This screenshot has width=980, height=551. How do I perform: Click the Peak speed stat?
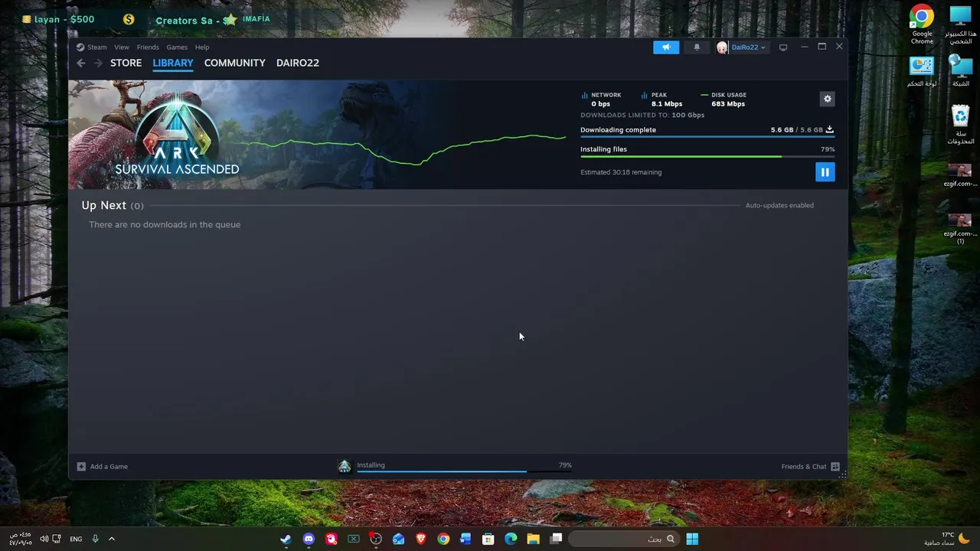click(x=661, y=99)
